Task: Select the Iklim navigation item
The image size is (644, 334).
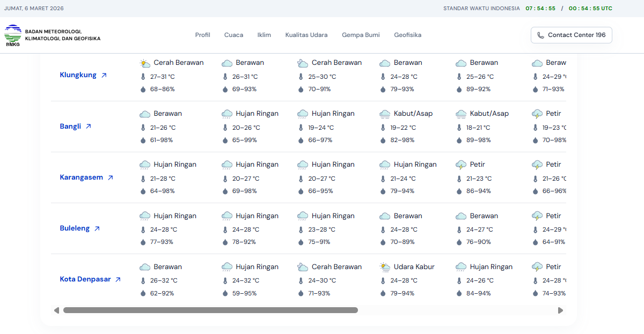Action: click(x=264, y=35)
